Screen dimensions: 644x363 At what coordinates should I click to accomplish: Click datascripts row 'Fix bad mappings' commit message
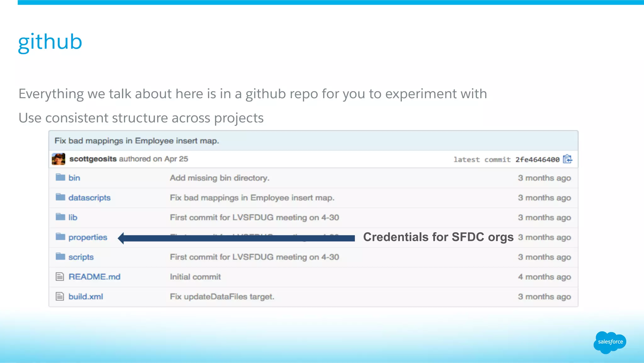[x=252, y=198]
